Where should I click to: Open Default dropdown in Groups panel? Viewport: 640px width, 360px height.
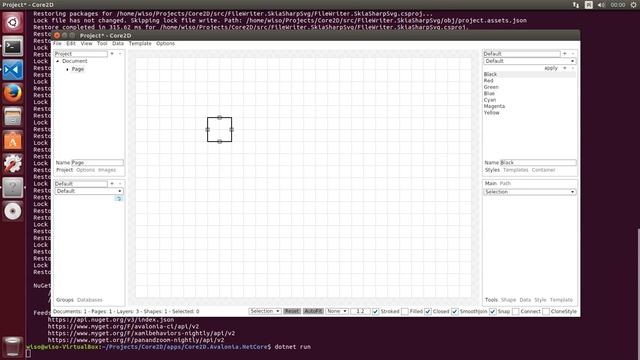click(x=89, y=191)
